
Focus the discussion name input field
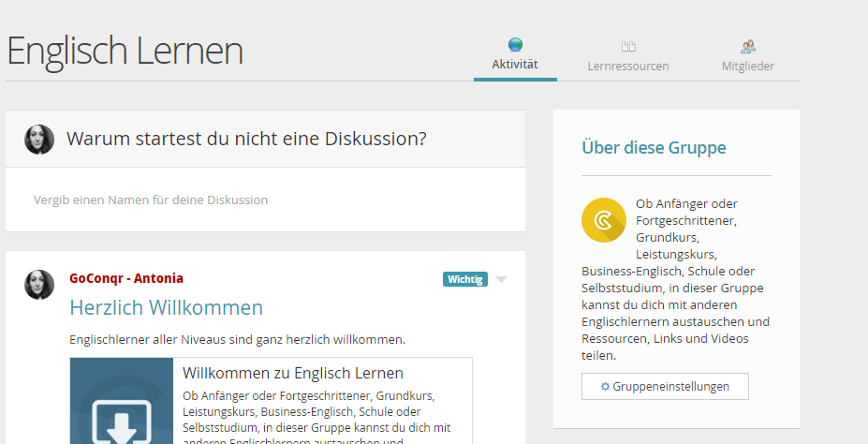[265, 200]
